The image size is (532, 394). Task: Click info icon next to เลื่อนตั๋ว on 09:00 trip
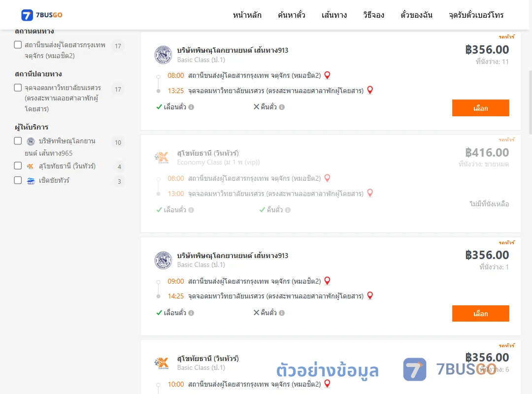(191, 313)
